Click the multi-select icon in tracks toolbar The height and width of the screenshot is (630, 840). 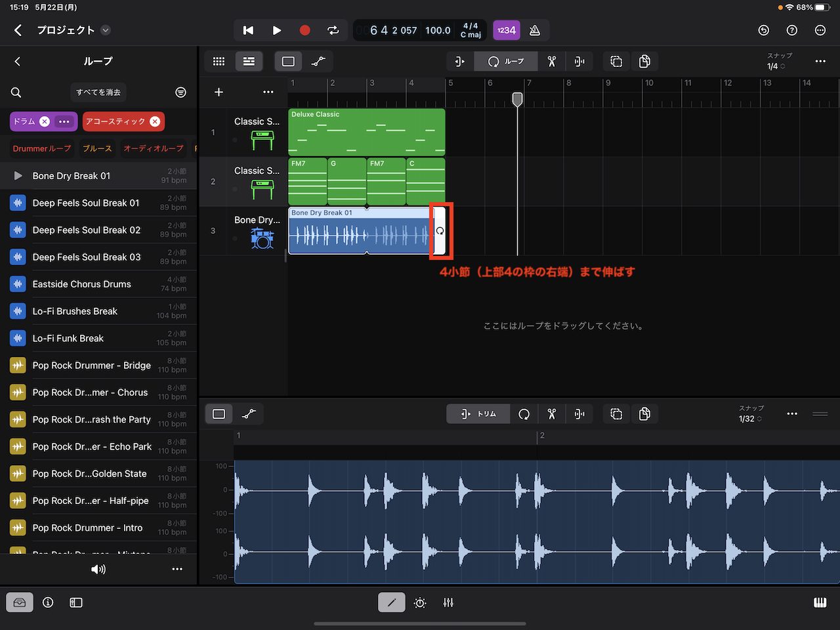[x=616, y=61]
